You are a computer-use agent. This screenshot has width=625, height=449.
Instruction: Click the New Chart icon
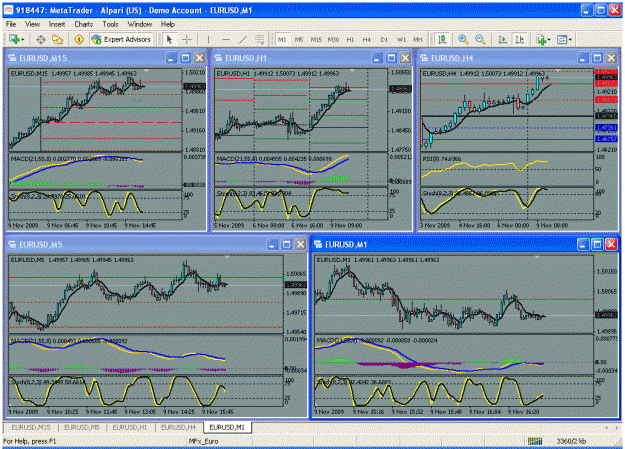click(x=14, y=39)
